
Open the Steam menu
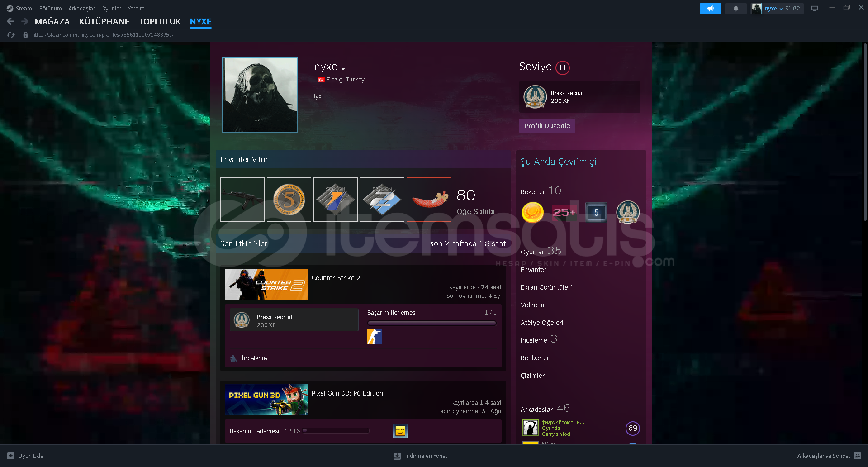[x=24, y=8]
